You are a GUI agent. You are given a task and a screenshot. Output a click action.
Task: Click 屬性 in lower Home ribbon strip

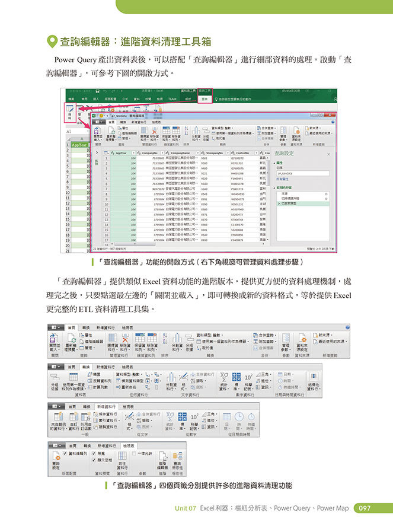86,335
